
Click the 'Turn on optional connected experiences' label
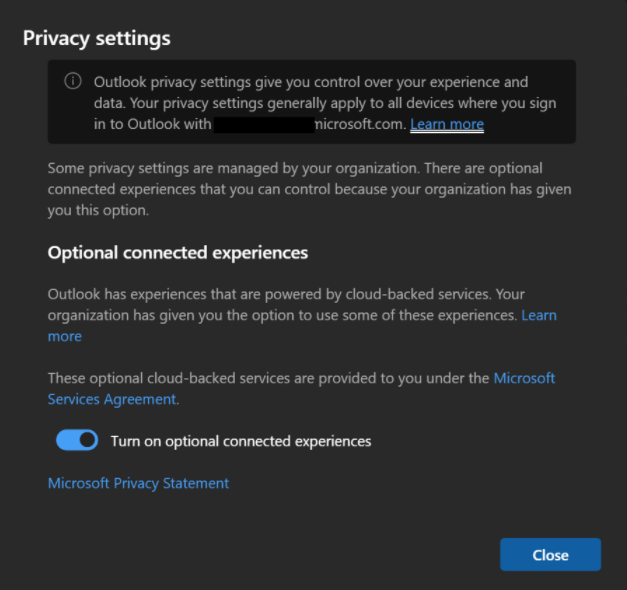click(240, 441)
